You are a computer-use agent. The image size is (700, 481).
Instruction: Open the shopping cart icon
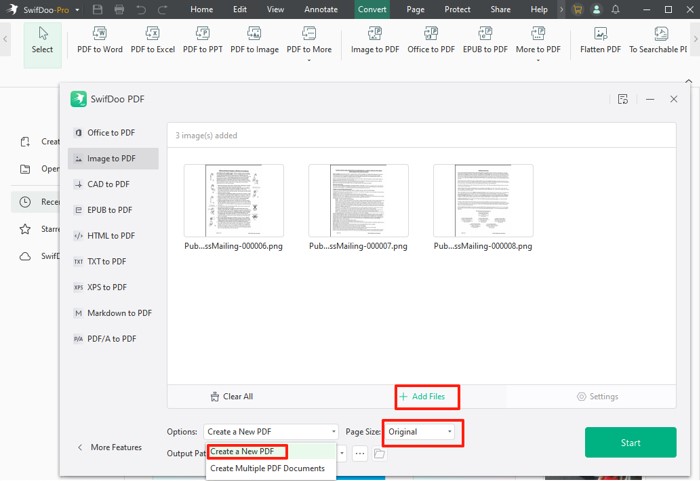(578, 9)
